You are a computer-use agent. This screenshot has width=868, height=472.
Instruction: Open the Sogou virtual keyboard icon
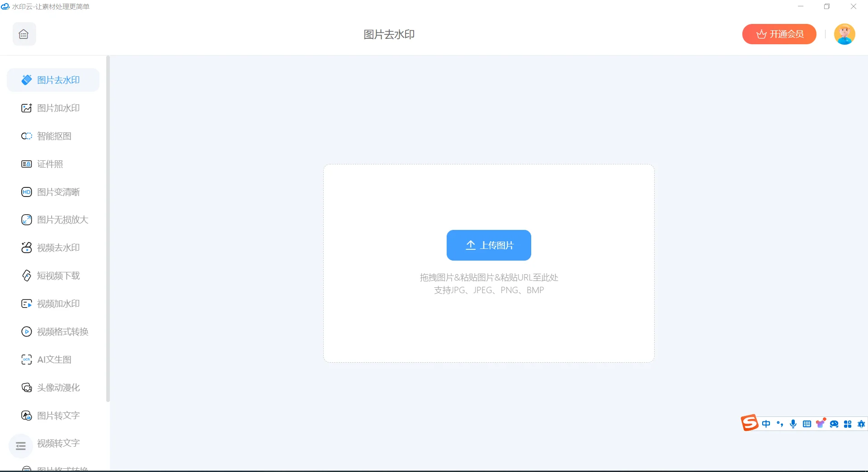[807, 424]
